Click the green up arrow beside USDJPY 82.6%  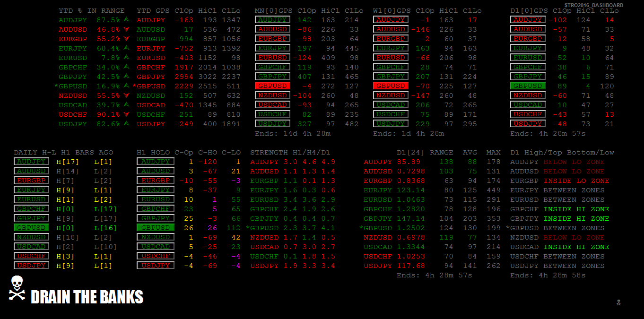click(126, 124)
